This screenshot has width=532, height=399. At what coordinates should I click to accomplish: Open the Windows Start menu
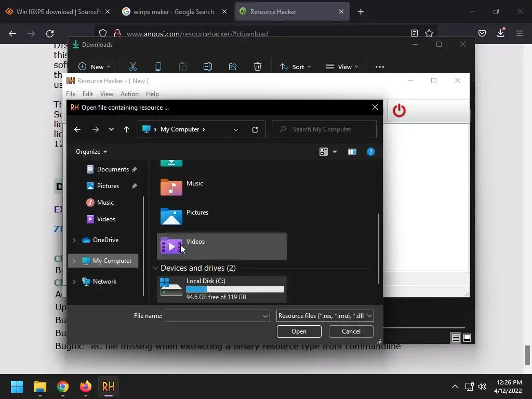(17, 387)
